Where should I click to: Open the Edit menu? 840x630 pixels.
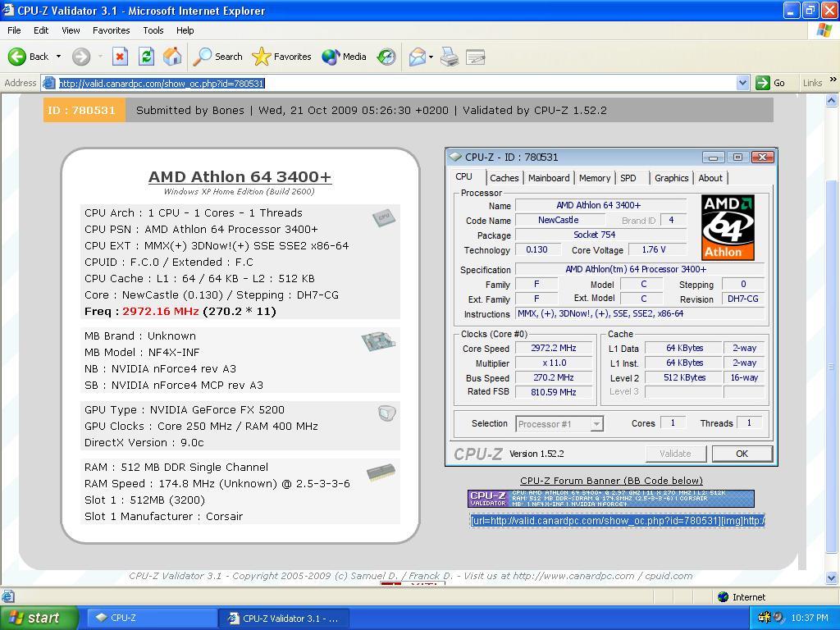[x=41, y=30]
